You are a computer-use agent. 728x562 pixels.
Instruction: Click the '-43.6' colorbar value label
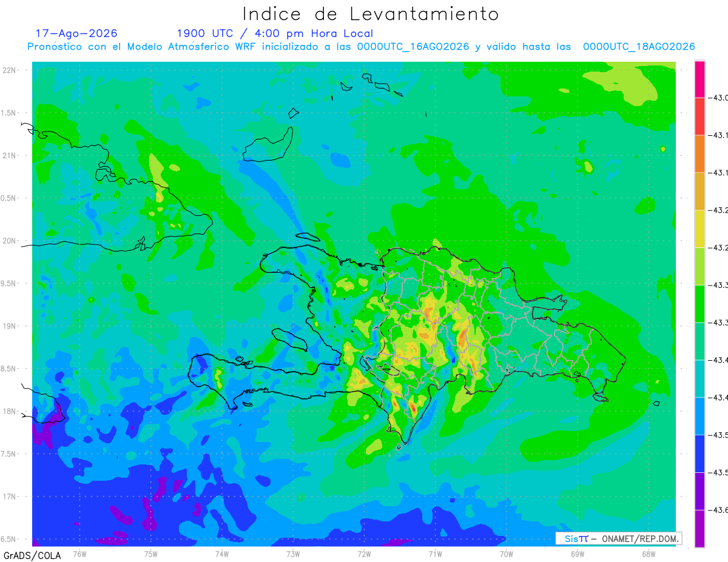tap(720, 510)
